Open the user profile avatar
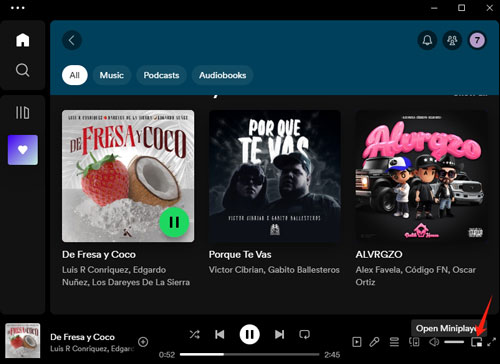Image resolution: width=500 pixels, height=364 pixels. (477, 40)
